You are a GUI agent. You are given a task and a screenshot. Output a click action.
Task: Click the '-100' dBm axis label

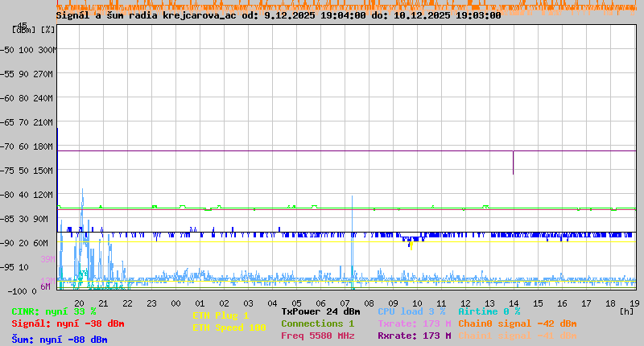point(16,291)
